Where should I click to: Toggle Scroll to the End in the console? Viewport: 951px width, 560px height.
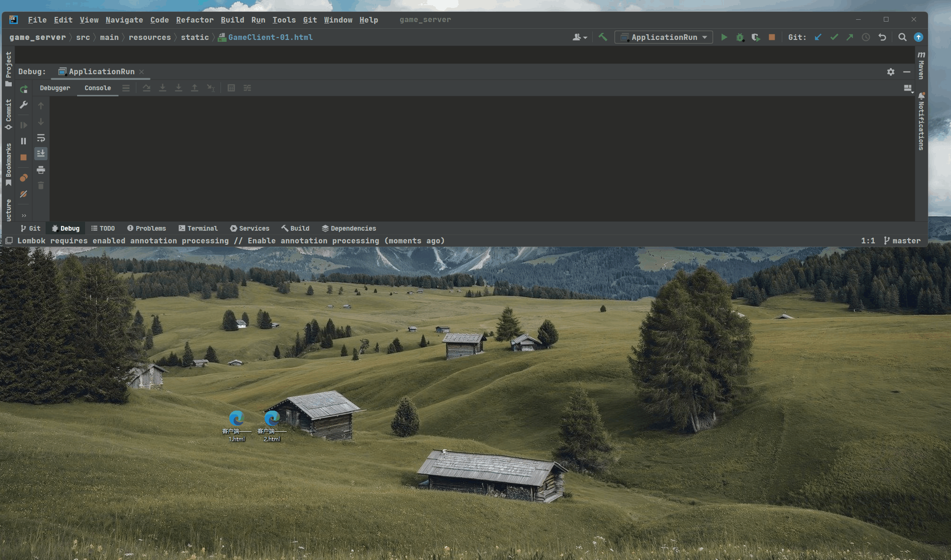point(41,154)
